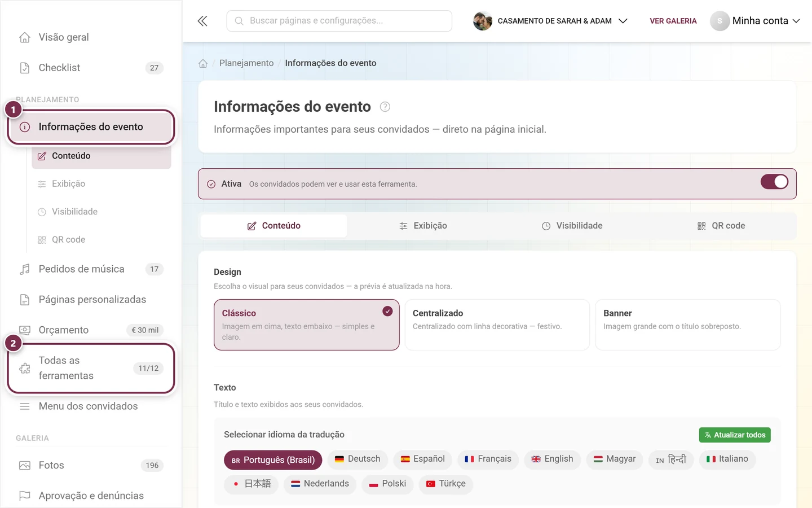Click the home breadcrumb icon
Image resolution: width=812 pixels, height=508 pixels.
[x=203, y=63]
